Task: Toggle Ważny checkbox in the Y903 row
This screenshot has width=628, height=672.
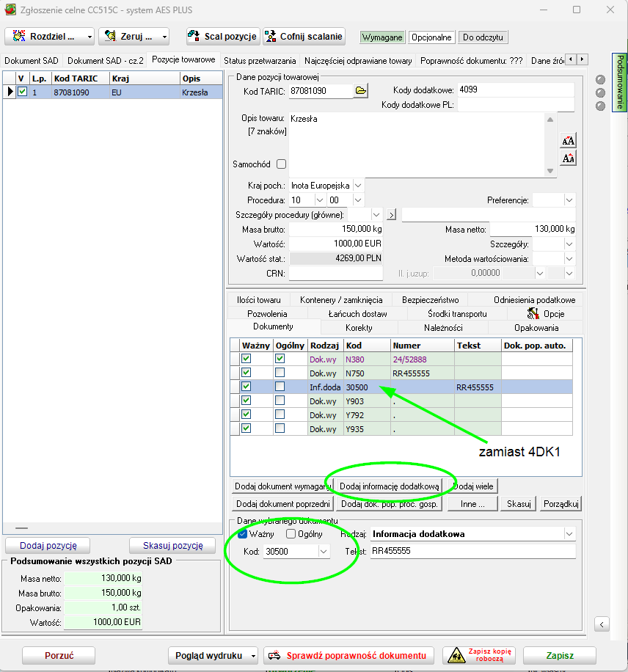Action: pos(246,401)
